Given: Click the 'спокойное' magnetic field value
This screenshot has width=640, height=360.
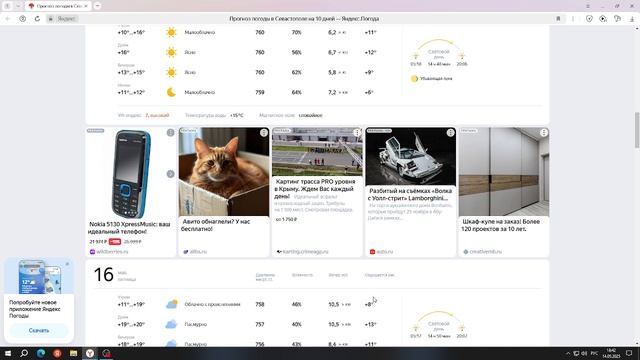Looking at the screenshot, I should click(310, 116).
